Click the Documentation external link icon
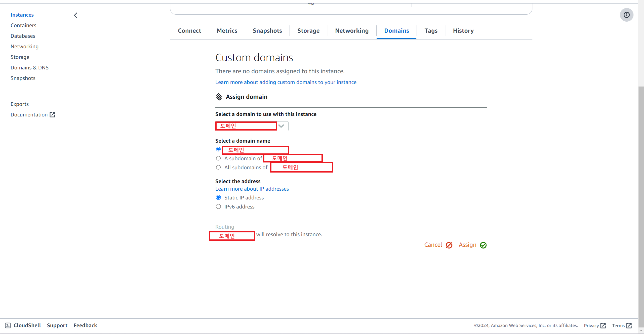 52,115
